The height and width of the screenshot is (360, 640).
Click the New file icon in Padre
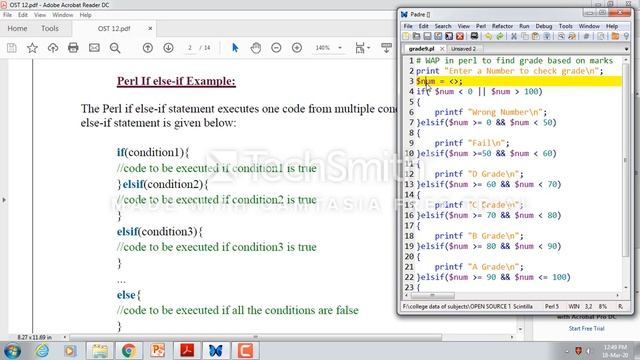pyautogui.click(x=406, y=36)
